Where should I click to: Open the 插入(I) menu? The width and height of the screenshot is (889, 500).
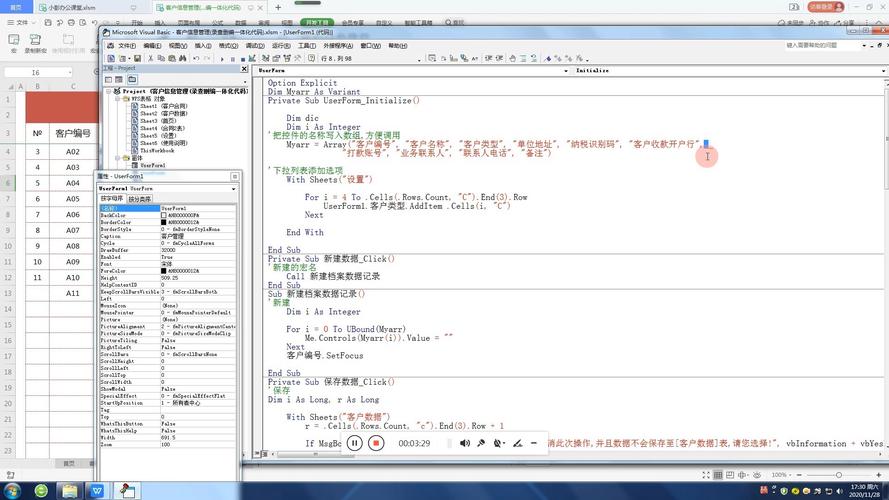(202, 45)
